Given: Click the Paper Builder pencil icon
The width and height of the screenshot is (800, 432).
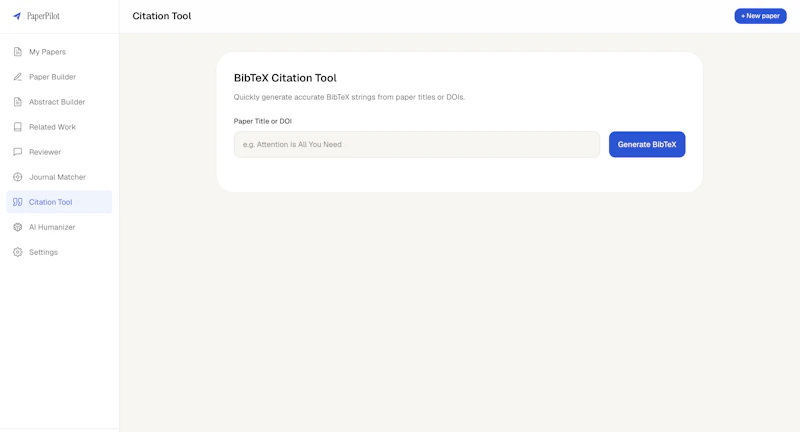Looking at the screenshot, I should (17, 77).
